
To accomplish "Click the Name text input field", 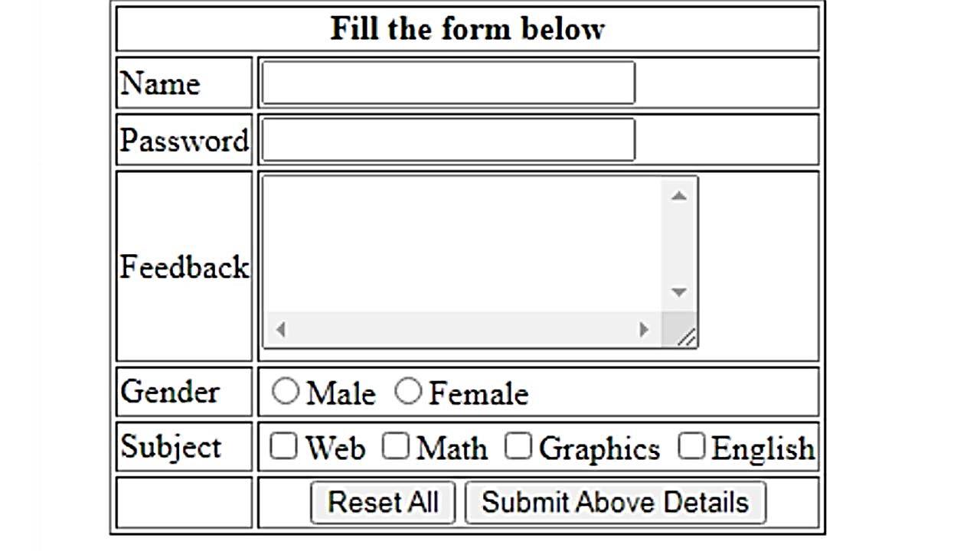I will (448, 83).
